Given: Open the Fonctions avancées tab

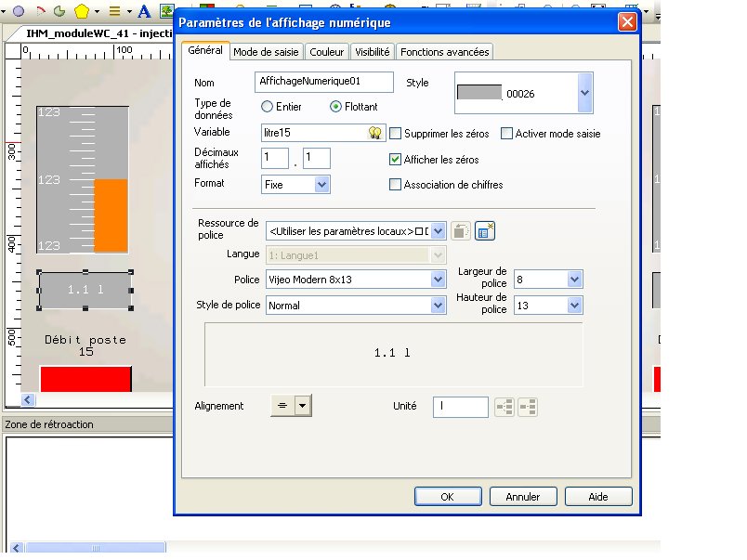Looking at the screenshot, I should click(x=444, y=52).
